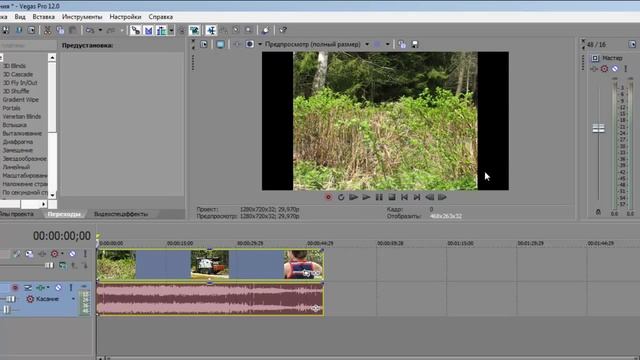Click the Copy icon in the main toolbar

coord(60,30)
